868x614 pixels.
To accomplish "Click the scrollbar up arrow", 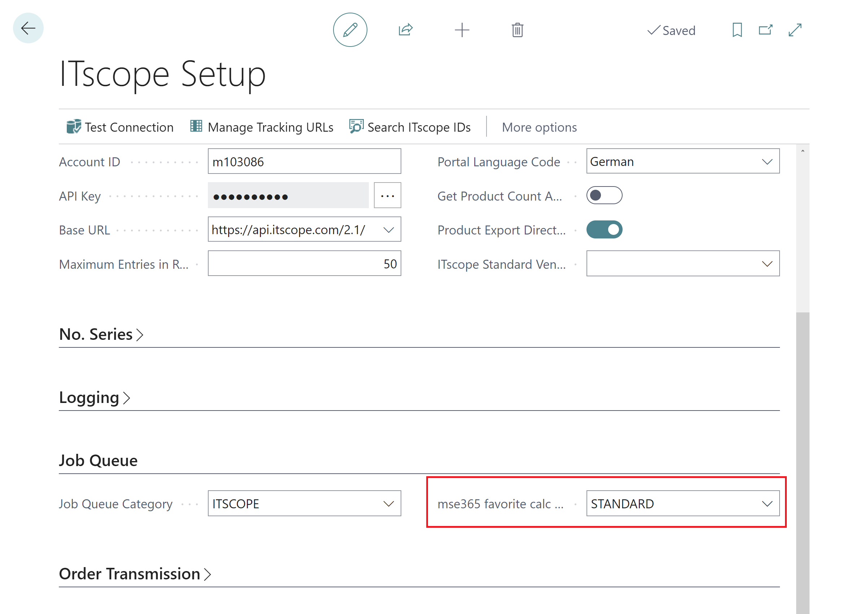I will [803, 151].
